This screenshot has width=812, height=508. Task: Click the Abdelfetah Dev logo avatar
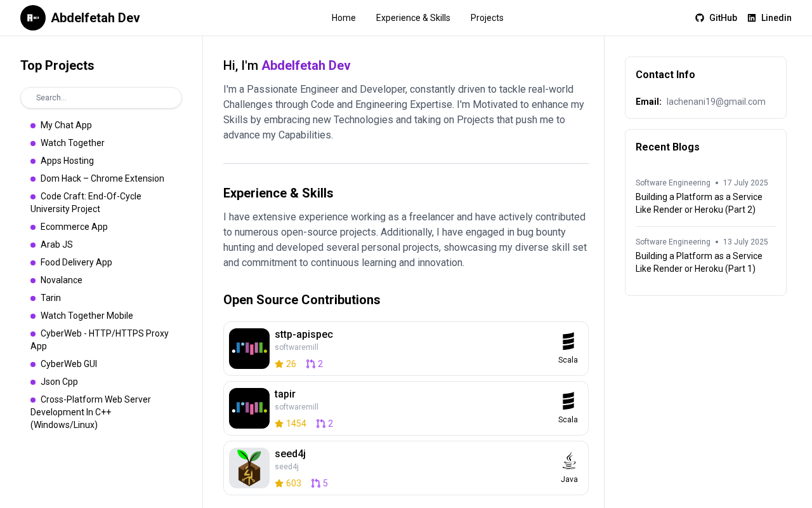[33, 18]
